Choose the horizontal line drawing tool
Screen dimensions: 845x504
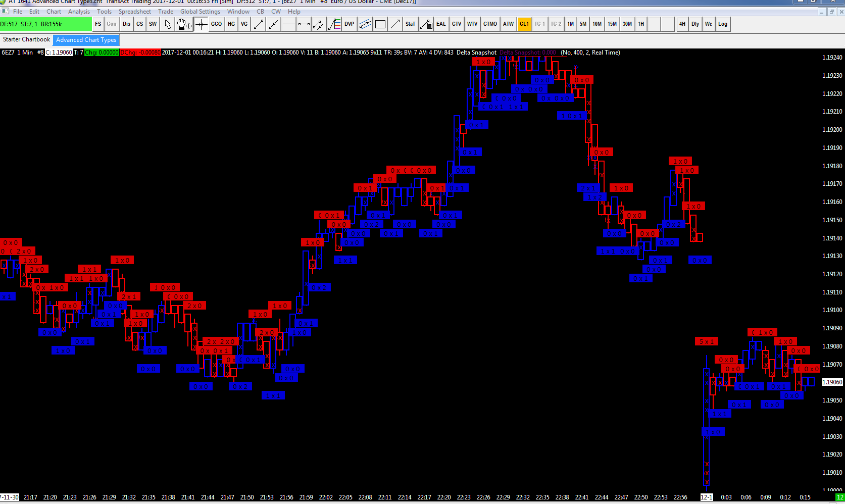(x=289, y=24)
